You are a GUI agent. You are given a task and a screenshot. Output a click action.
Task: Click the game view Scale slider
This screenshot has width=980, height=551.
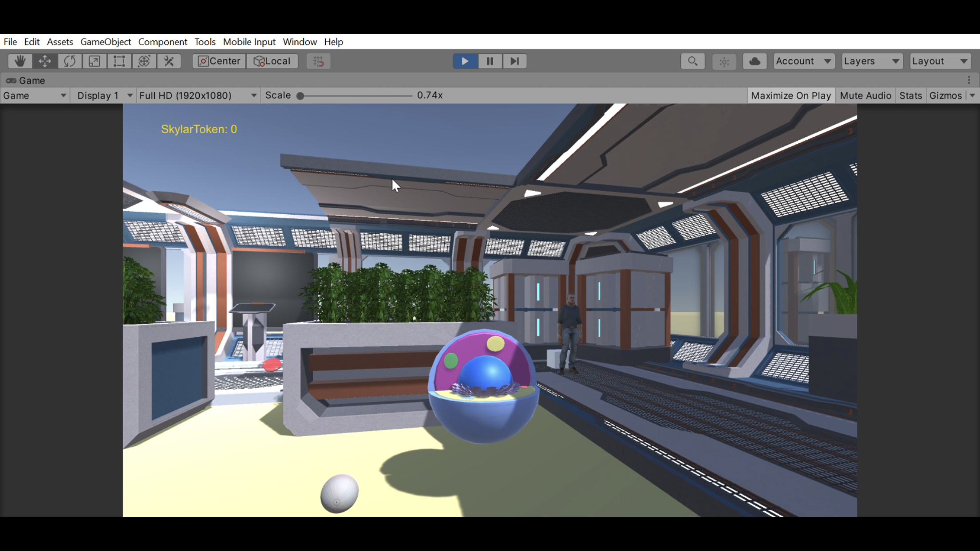coord(355,95)
